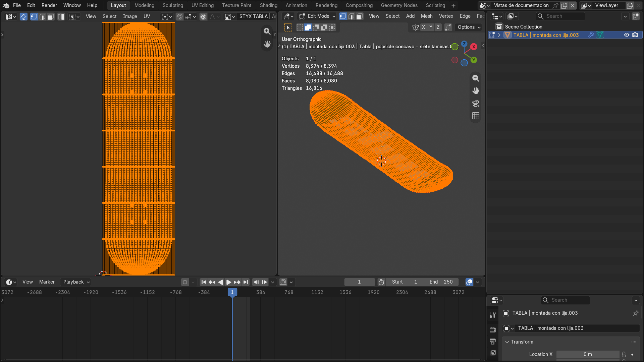Toggle camera view icon in the 3D viewport
The width and height of the screenshot is (644, 362).
476,103
